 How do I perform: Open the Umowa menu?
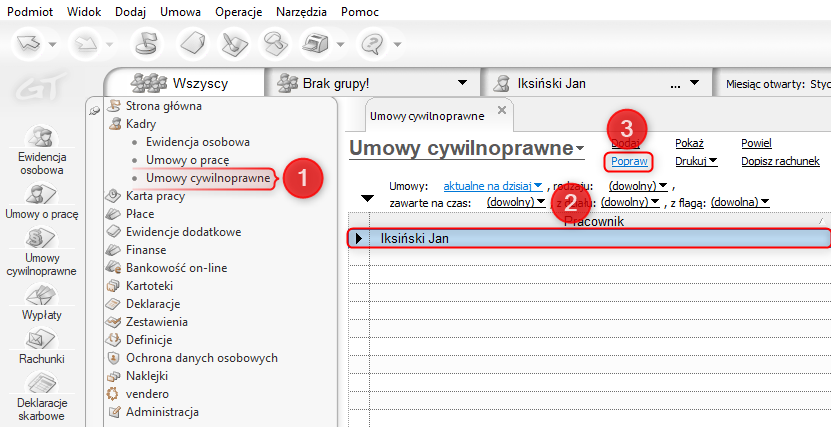[180, 12]
